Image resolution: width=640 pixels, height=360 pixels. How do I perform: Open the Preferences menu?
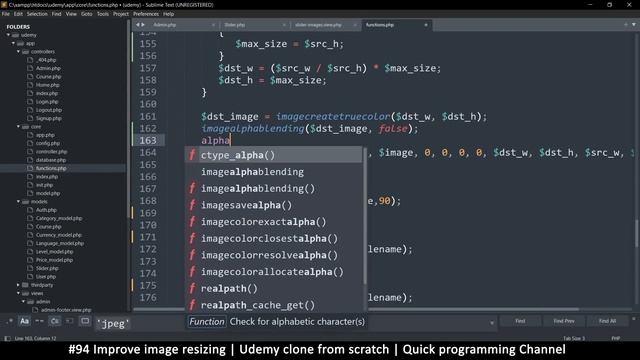click(146, 14)
